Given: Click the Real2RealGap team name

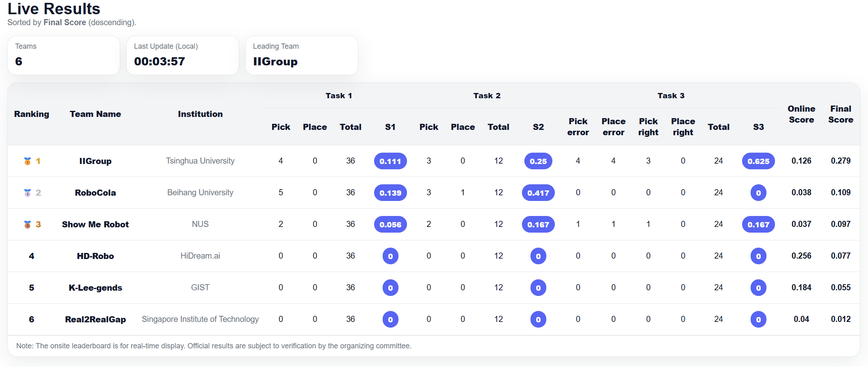Looking at the screenshot, I should pos(95,320).
